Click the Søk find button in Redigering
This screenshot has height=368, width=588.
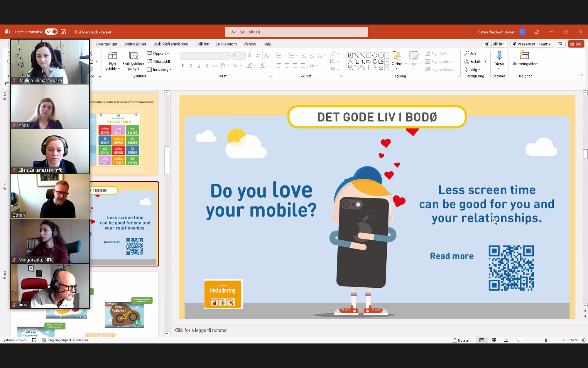(470, 54)
